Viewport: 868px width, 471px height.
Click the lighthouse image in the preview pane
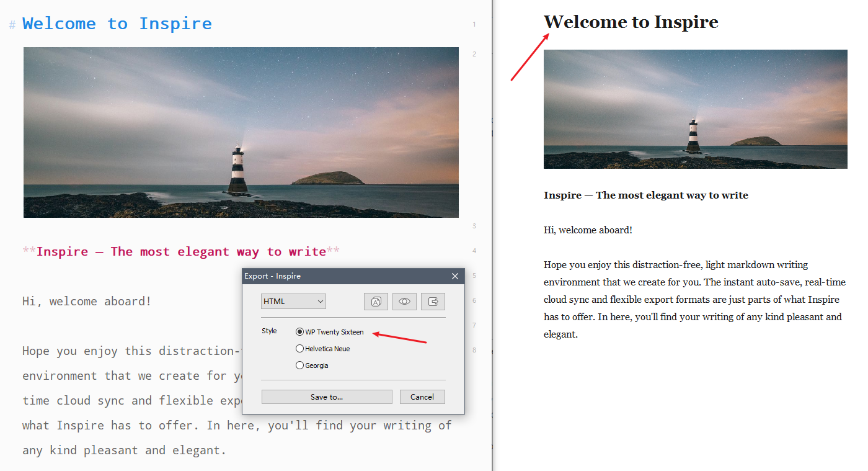696,109
